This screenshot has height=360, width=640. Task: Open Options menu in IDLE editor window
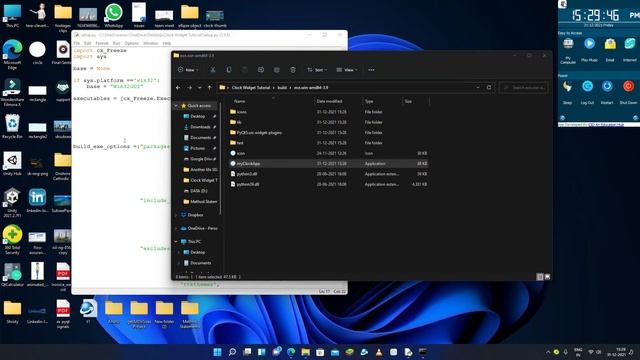[x=131, y=43]
